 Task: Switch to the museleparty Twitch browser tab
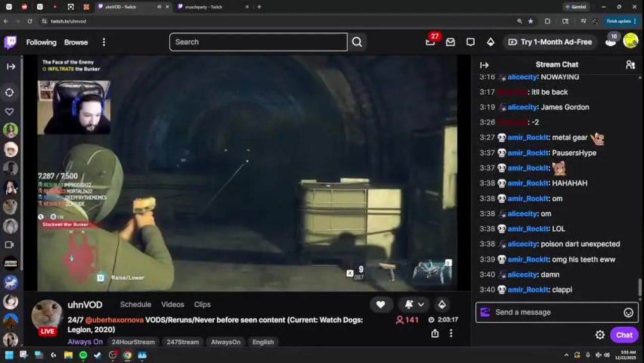211,7
